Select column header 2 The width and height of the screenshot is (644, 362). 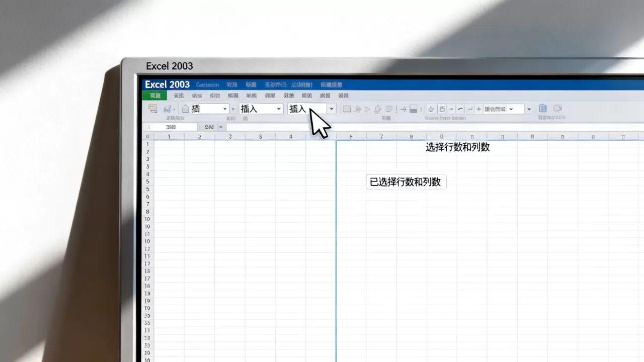[200, 136]
